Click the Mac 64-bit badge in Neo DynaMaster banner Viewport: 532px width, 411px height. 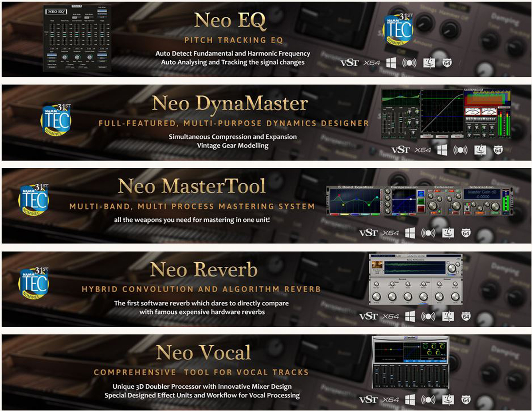[498, 150]
